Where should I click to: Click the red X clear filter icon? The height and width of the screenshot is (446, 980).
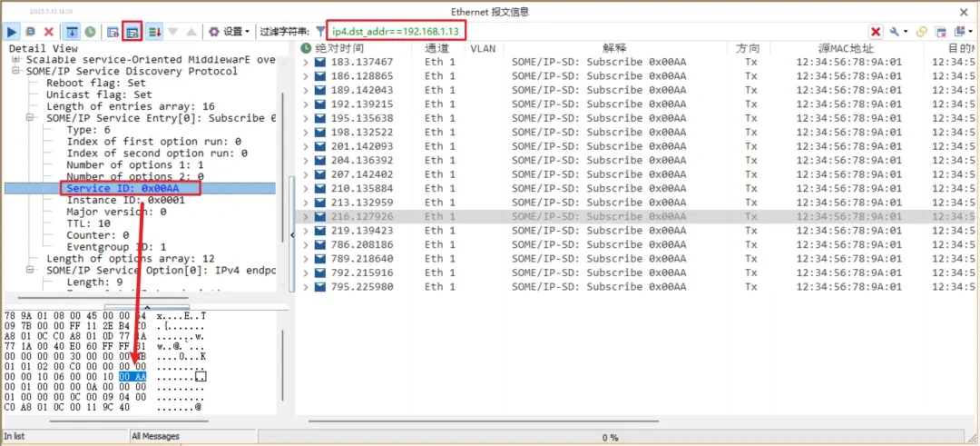[876, 32]
